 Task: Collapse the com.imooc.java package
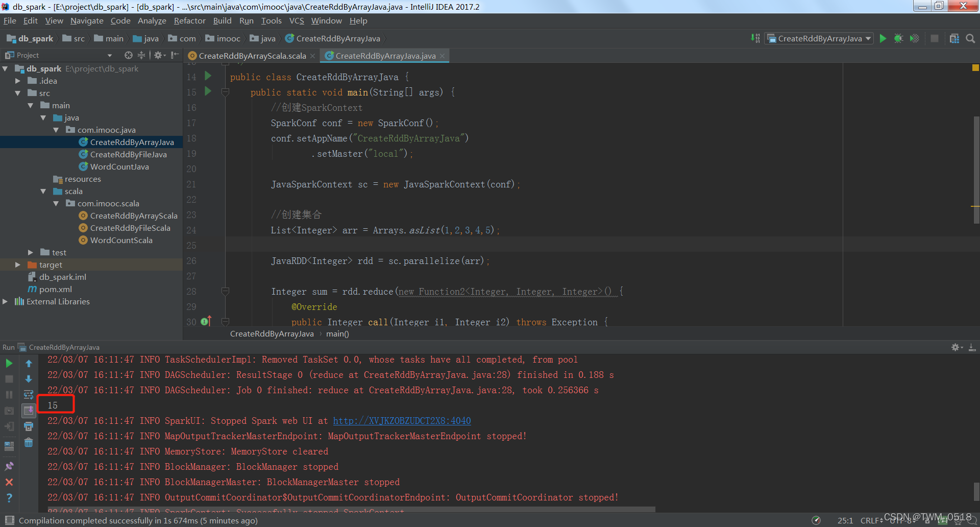coord(56,130)
